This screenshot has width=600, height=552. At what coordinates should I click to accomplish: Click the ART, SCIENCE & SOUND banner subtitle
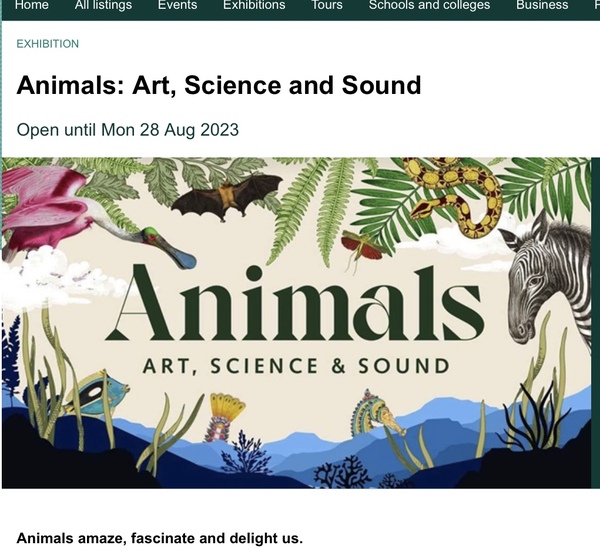296,366
